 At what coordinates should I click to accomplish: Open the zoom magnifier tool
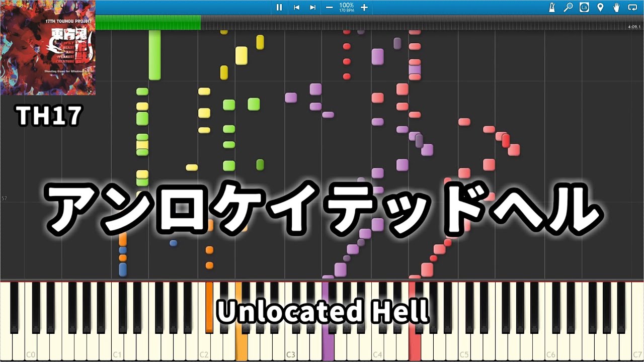pos(568,7)
